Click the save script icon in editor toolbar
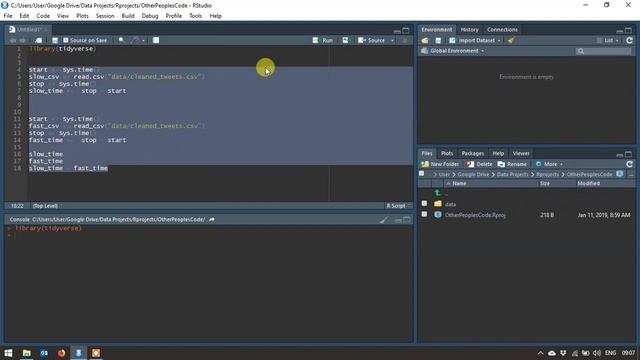Screen dimensions: 640x360 (x=55, y=40)
